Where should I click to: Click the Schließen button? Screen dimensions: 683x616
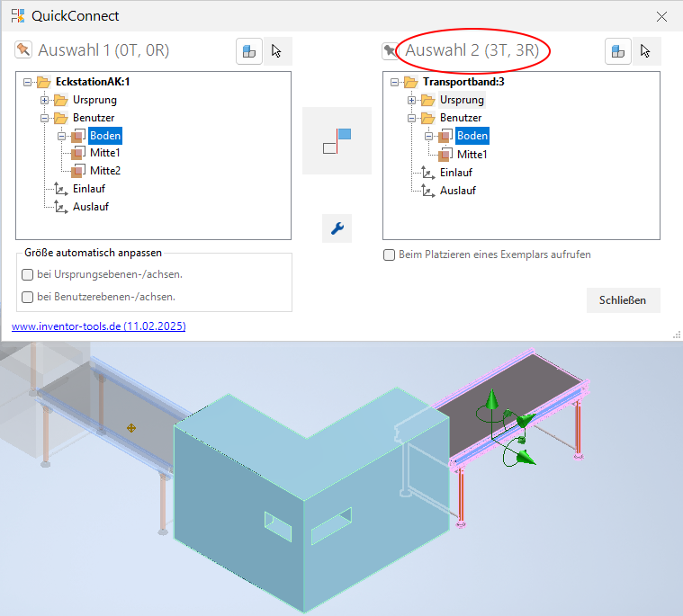(623, 300)
